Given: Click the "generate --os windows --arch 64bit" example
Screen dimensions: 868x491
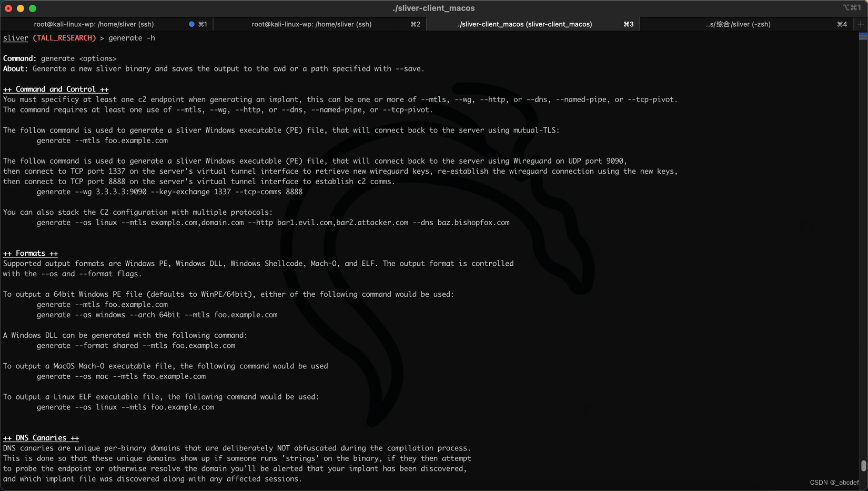Looking at the screenshot, I should [x=157, y=315].
